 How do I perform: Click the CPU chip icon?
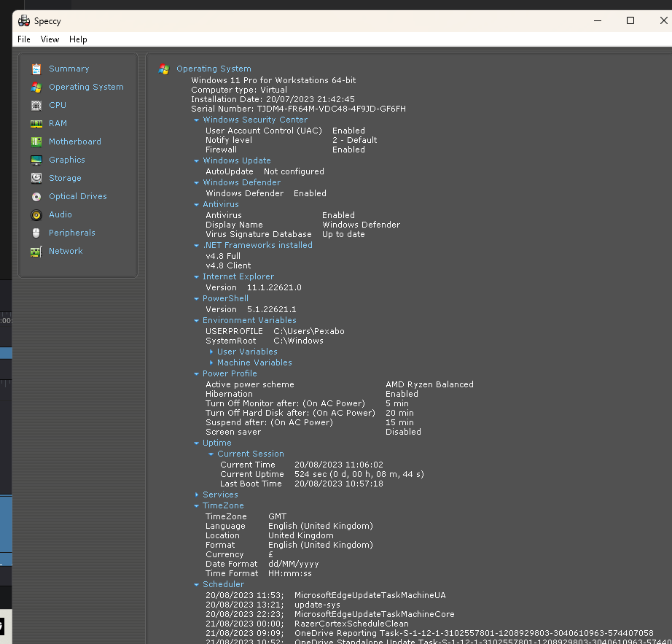pos(36,105)
